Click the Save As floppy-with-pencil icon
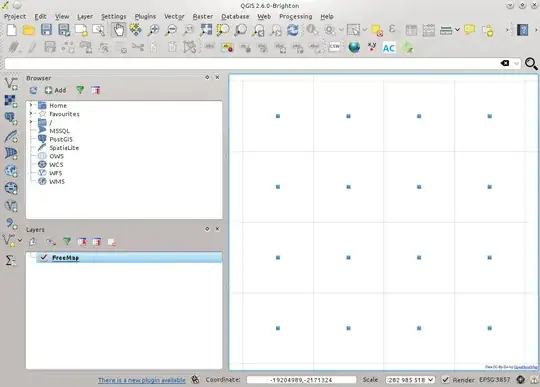540x387 pixels. click(x=64, y=30)
